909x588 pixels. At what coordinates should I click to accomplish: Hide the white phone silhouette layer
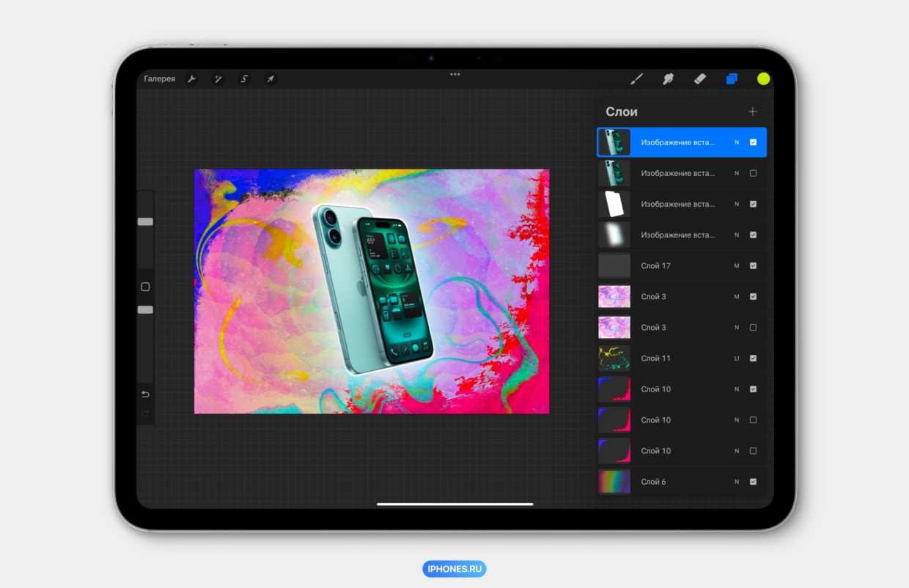[x=753, y=204]
